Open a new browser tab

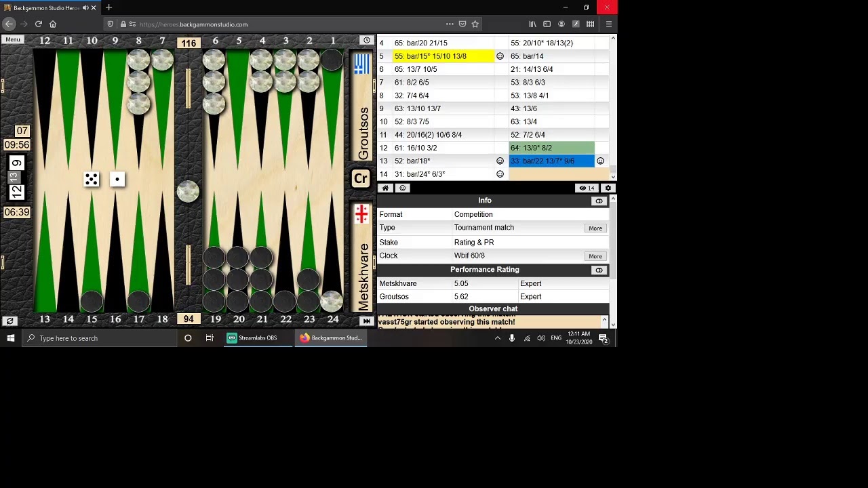(x=108, y=7)
